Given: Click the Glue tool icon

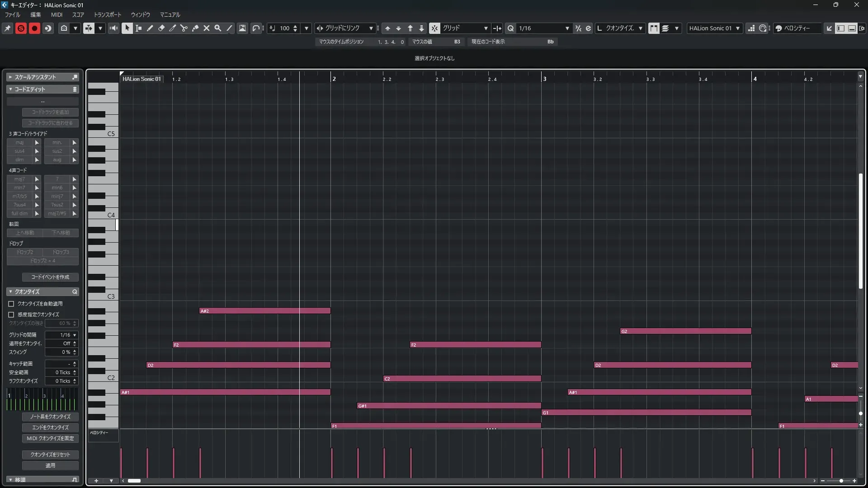Looking at the screenshot, I should click(195, 28).
